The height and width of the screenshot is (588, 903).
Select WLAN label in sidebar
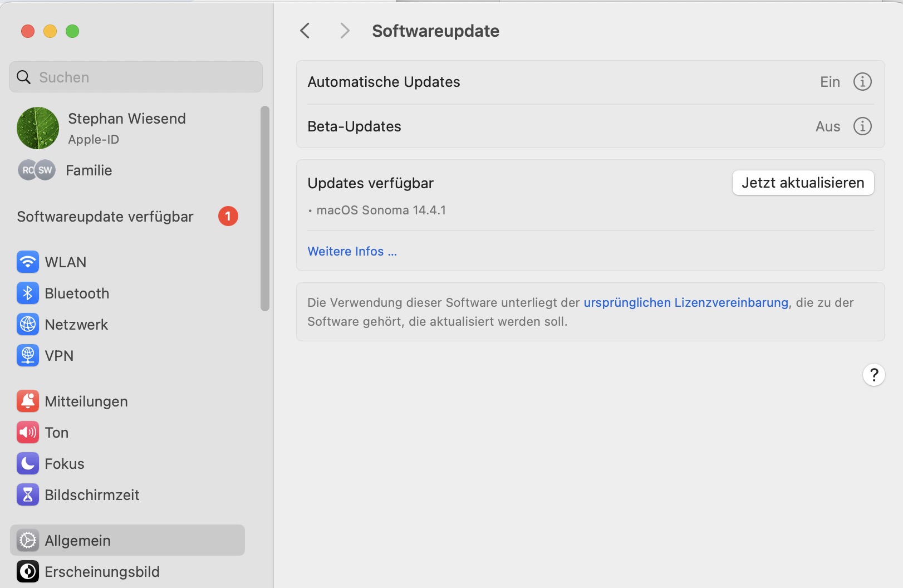66,262
